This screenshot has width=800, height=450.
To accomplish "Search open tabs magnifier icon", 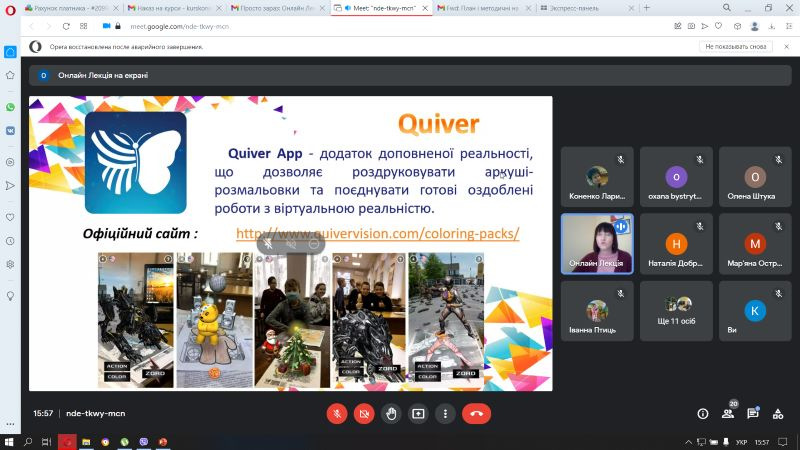I will click(x=727, y=8).
